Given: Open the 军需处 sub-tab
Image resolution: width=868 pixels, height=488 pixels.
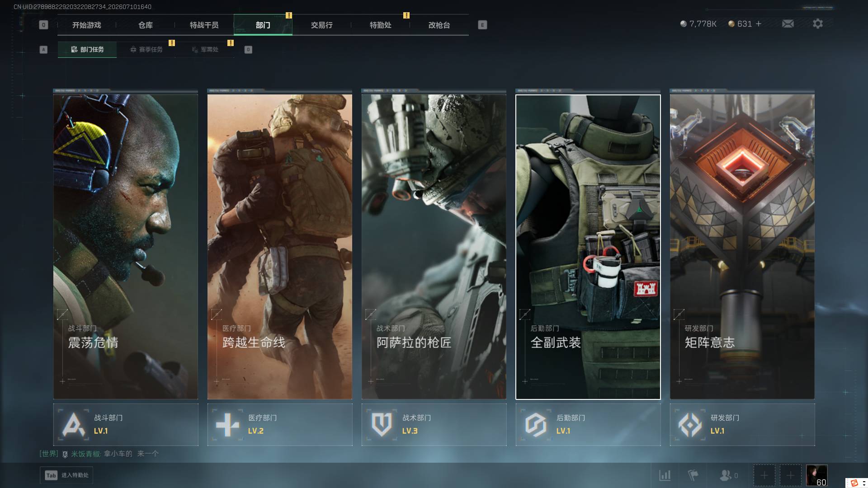Looking at the screenshot, I should (205, 49).
